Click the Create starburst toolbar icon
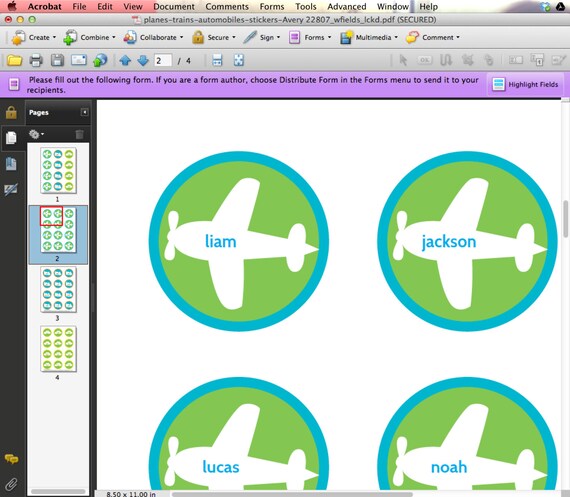 18,37
